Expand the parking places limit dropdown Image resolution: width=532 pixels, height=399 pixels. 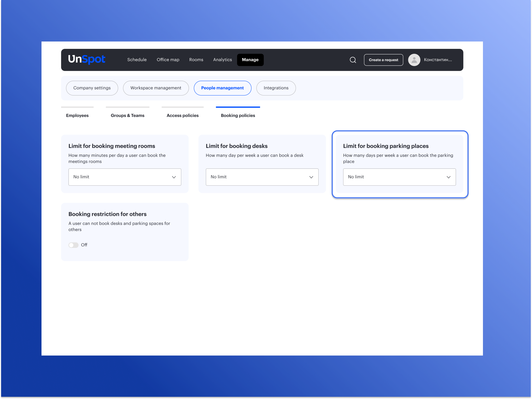tap(399, 177)
